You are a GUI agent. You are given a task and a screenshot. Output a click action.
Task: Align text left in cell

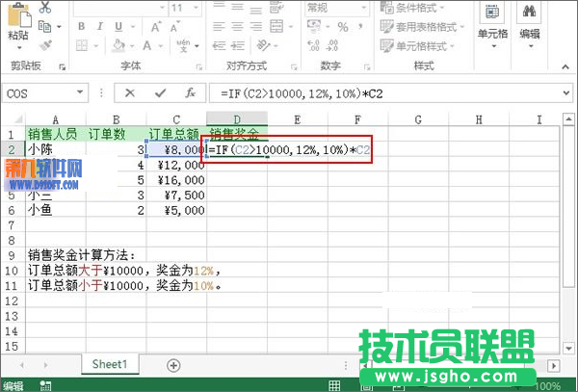point(219,27)
